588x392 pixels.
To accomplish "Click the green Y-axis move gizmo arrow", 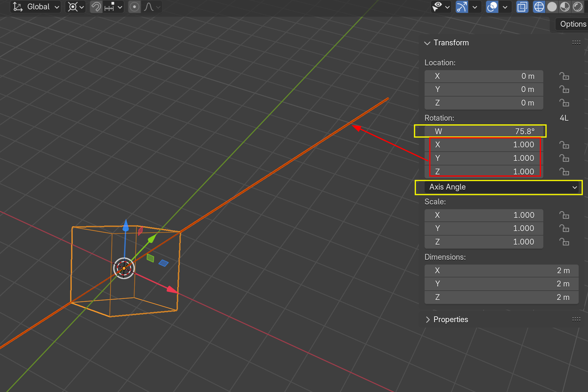I will click(153, 239).
